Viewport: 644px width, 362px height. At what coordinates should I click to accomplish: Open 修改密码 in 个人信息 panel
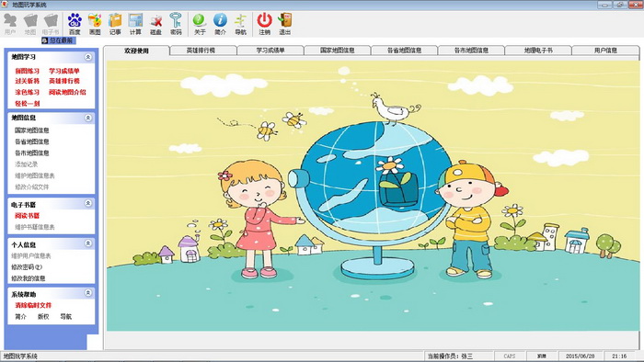[27, 267]
